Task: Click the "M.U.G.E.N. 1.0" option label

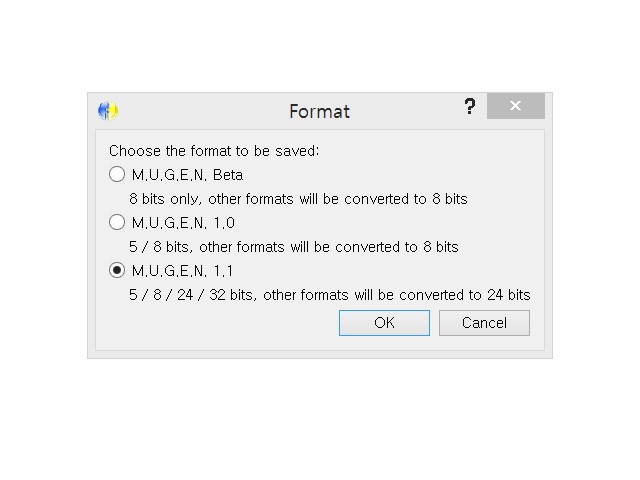Action: (183, 223)
